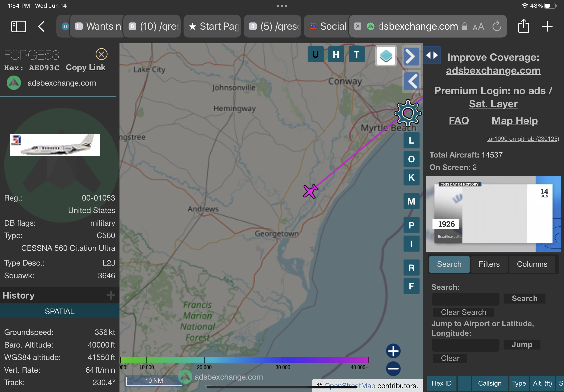Image resolution: width=564 pixels, height=392 pixels.
Task: Sort table by Type column
Action: pos(519,383)
